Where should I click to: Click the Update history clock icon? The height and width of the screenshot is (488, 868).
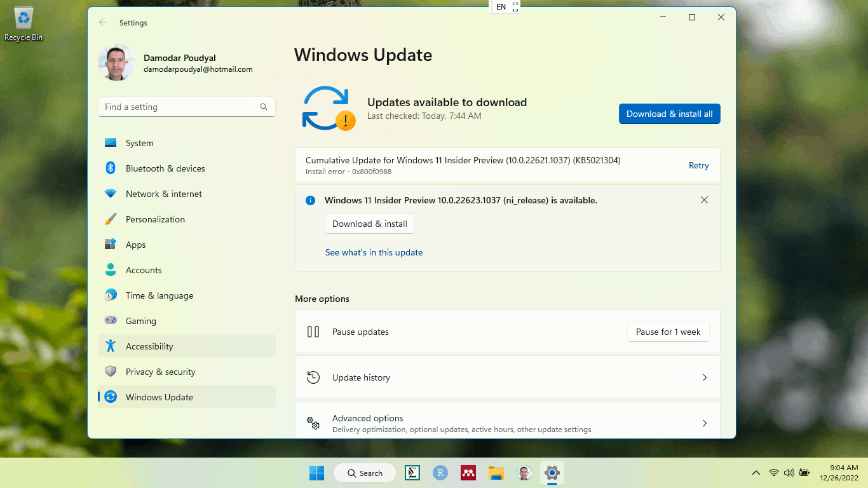point(313,377)
